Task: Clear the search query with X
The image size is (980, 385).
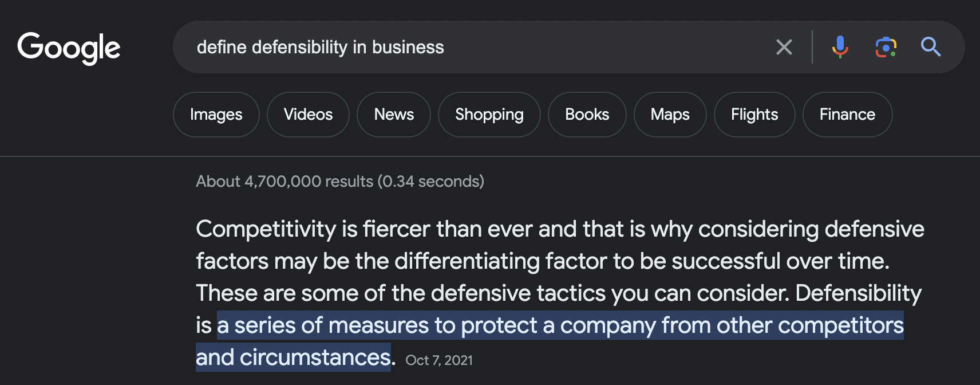Action: [784, 47]
